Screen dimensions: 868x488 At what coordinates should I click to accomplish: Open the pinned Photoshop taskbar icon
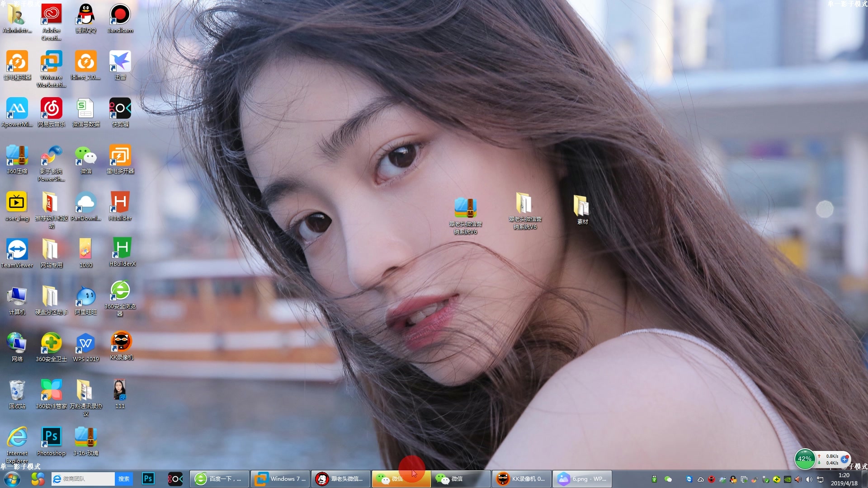coord(148,479)
